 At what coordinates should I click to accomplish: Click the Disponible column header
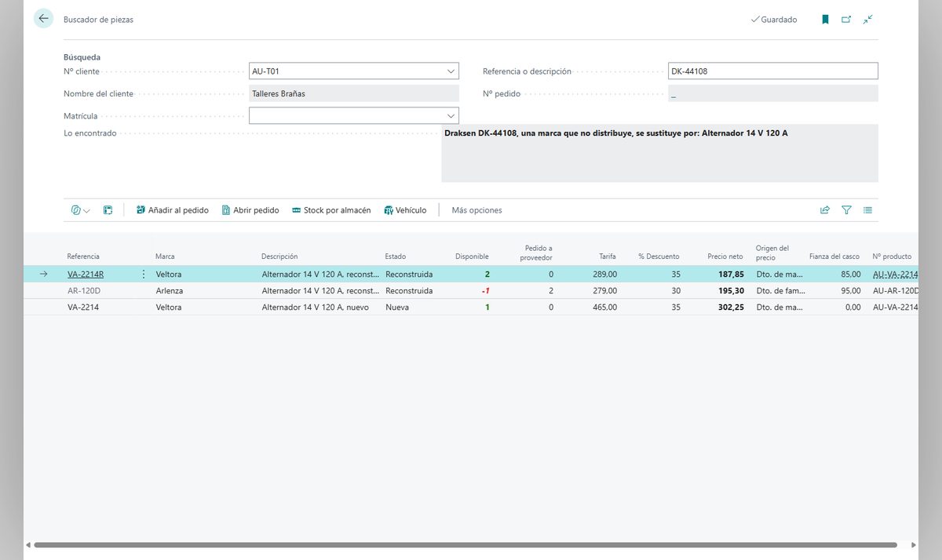point(472,256)
